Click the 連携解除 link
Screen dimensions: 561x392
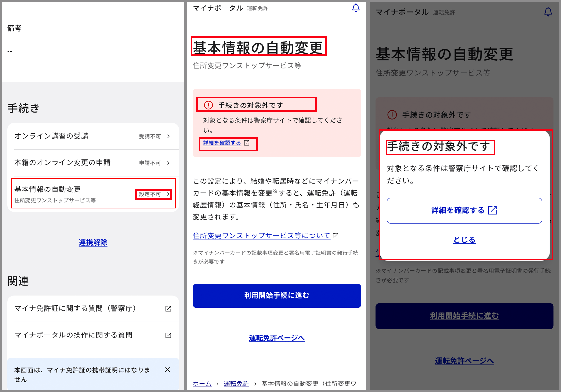pyautogui.click(x=93, y=243)
